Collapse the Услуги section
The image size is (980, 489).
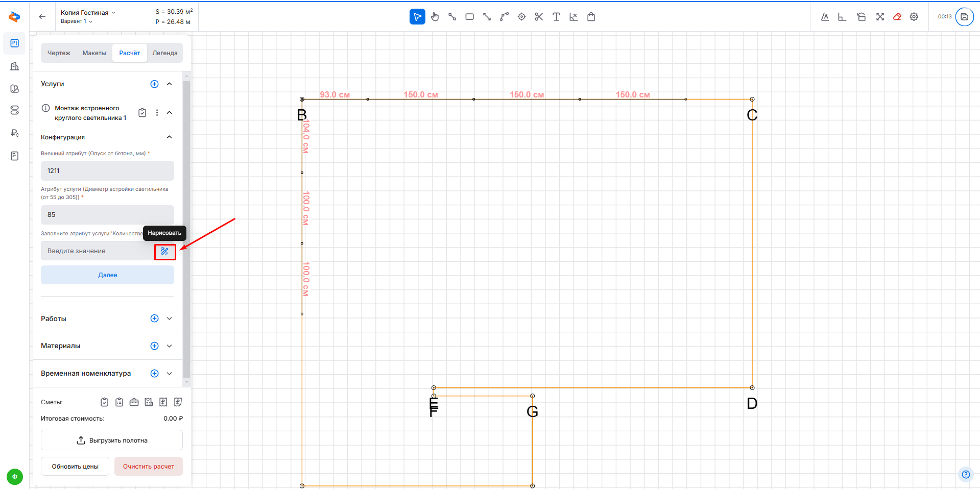click(170, 84)
